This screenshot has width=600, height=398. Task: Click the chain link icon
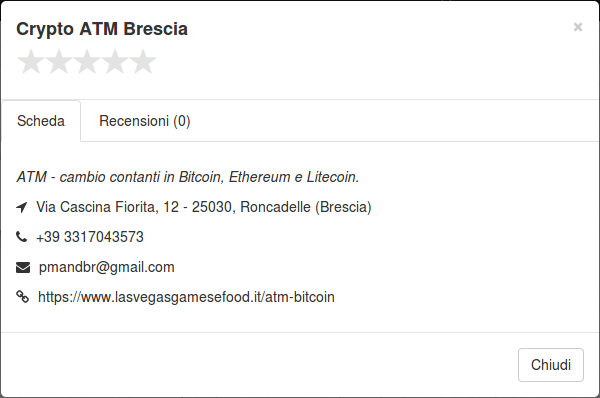[22, 297]
